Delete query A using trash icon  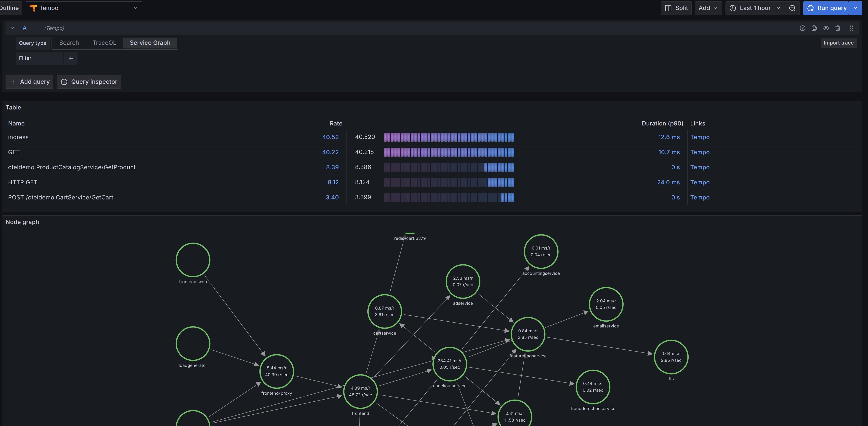pos(838,28)
